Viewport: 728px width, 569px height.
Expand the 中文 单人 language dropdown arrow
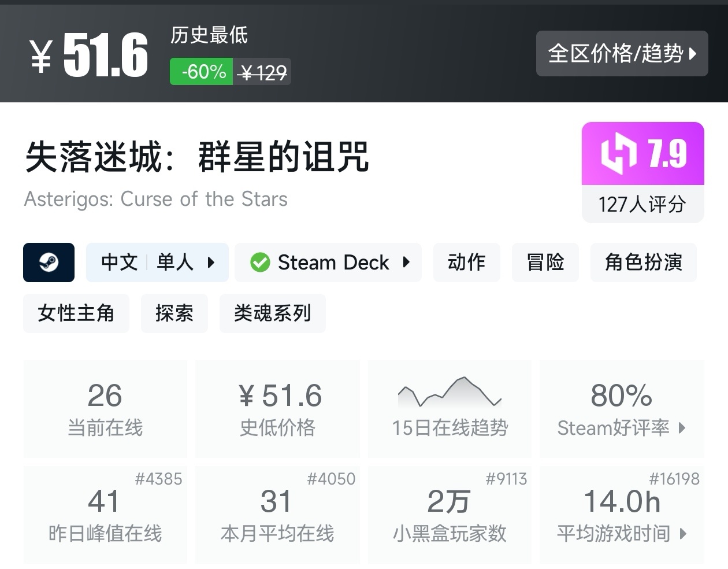(x=211, y=263)
